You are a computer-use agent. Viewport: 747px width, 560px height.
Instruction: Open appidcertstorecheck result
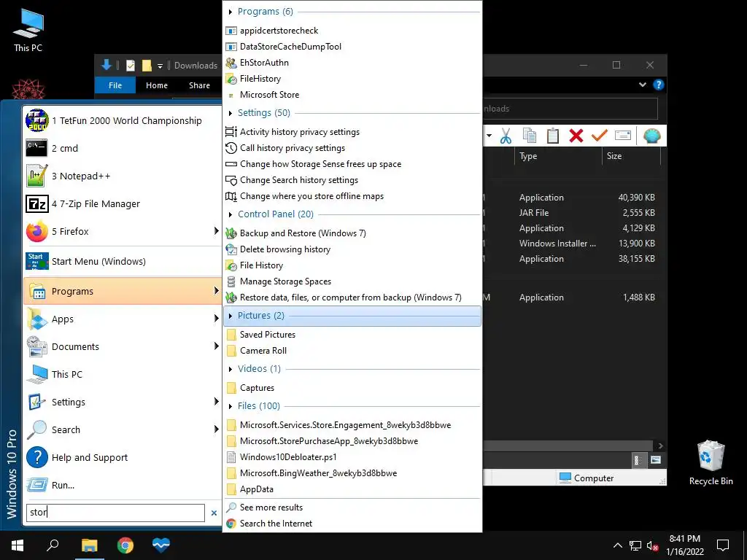point(352,31)
